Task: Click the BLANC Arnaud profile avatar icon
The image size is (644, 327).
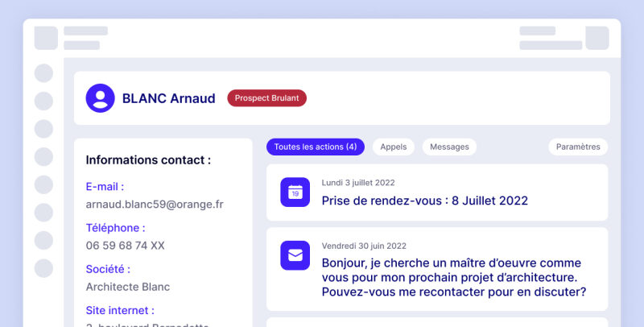Action: pos(100,98)
